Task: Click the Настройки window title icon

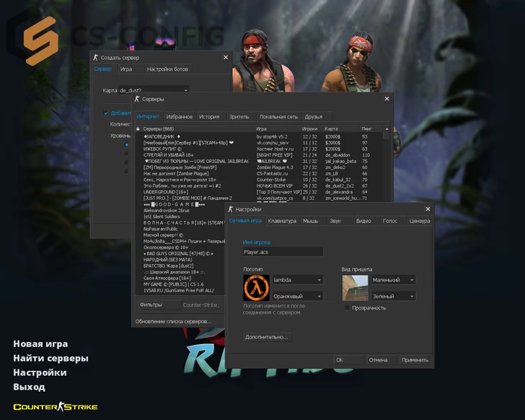Action: click(x=230, y=209)
